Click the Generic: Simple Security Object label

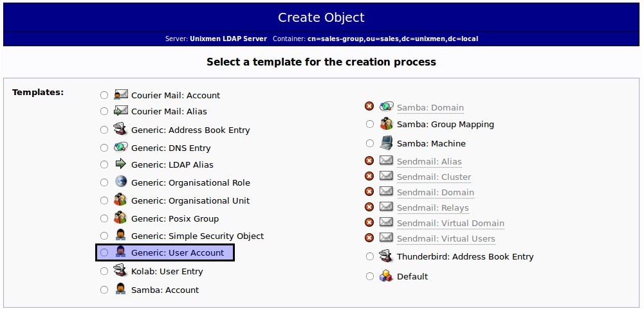[198, 236]
